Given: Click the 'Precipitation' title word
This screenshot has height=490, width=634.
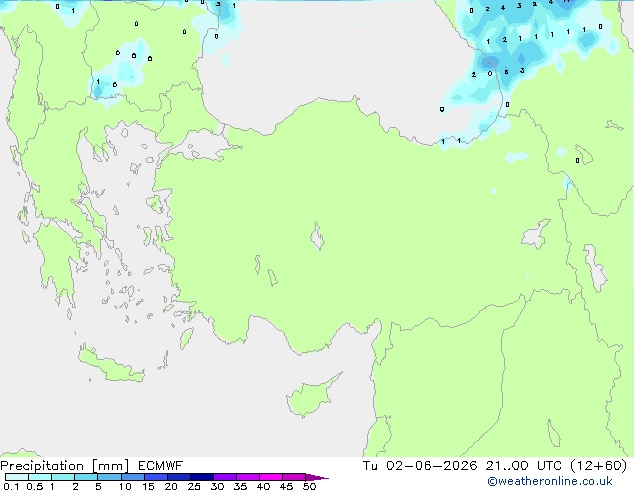Looking at the screenshot, I should click(x=42, y=466).
